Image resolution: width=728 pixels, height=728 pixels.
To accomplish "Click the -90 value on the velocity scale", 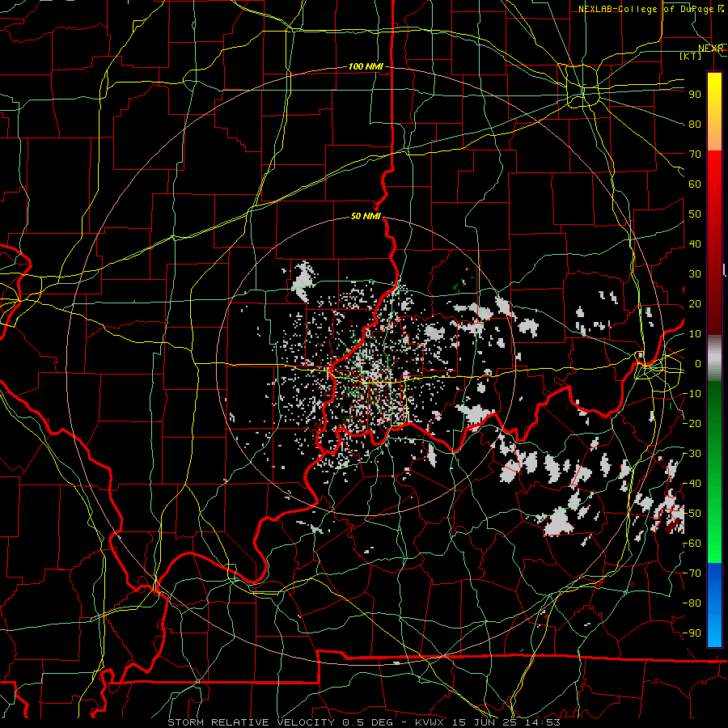I will 692,633.
